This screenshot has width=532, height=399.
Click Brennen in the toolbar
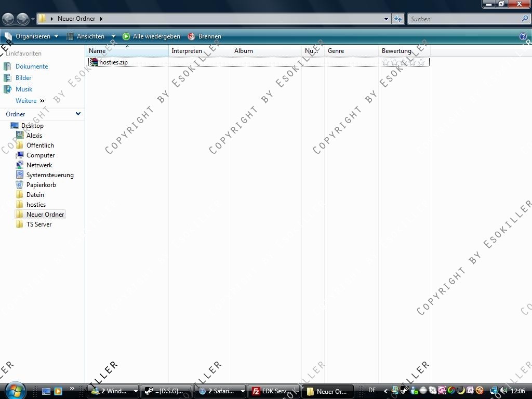[x=205, y=36]
